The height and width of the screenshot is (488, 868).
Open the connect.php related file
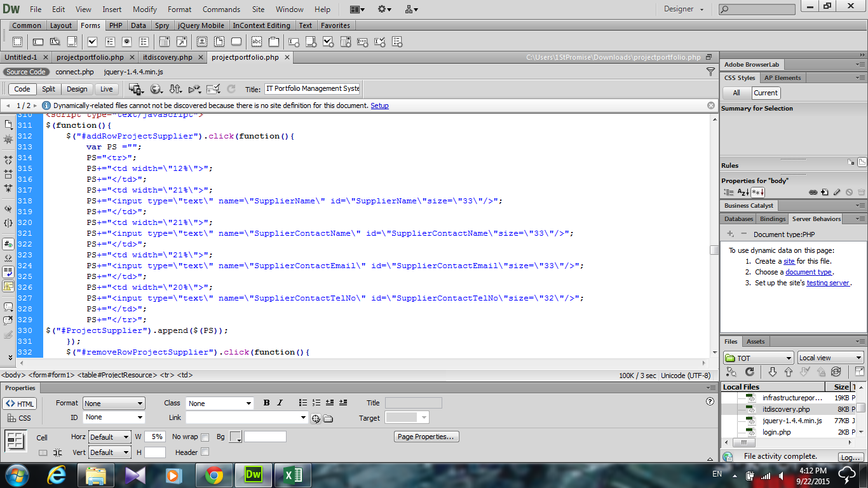click(x=74, y=72)
